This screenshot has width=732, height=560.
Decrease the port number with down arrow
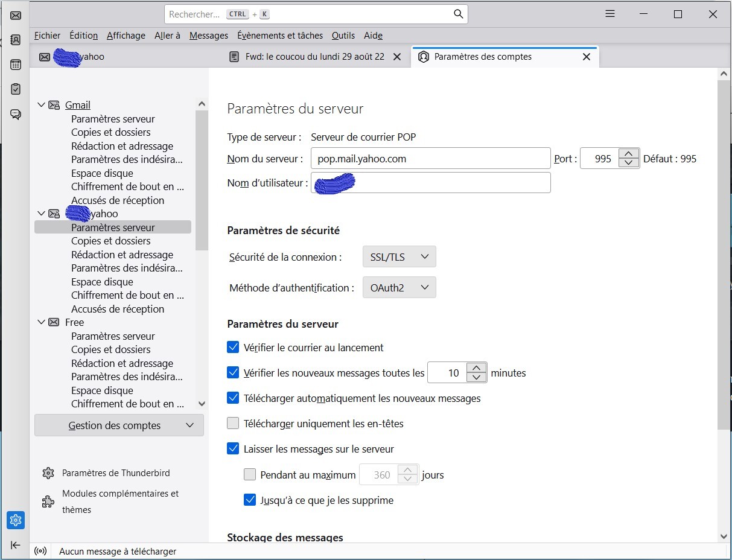629,163
